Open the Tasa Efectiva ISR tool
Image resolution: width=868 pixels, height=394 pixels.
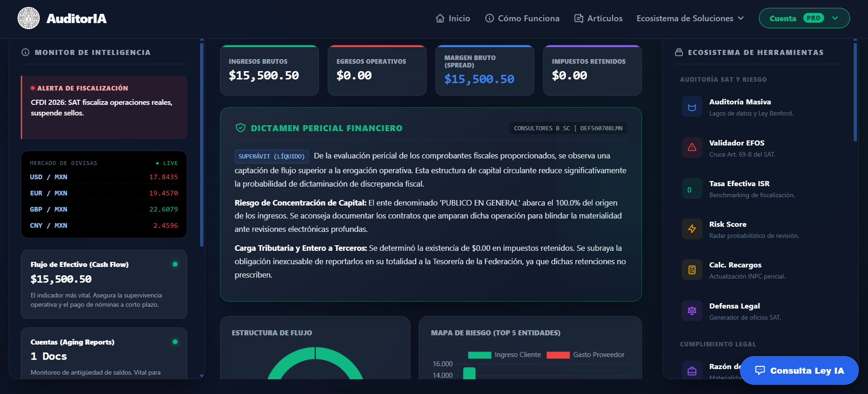pyautogui.click(x=758, y=188)
